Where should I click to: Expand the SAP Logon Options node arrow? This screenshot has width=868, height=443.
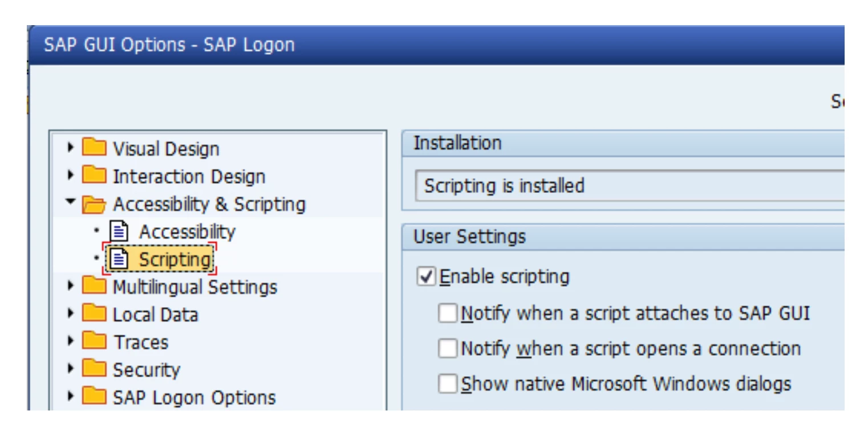(x=71, y=396)
